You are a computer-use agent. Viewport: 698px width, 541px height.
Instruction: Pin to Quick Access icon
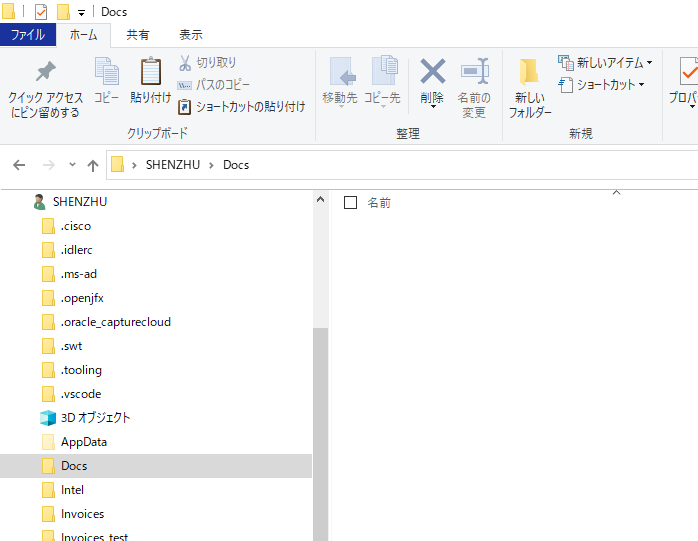point(45,71)
